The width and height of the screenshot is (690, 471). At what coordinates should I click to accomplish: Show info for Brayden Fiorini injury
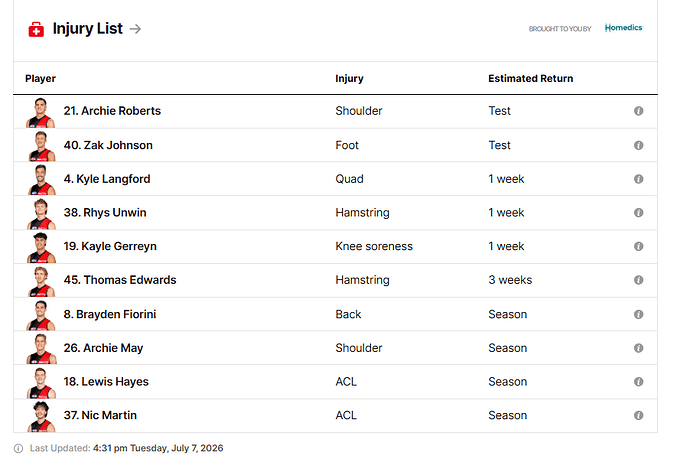click(x=639, y=314)
